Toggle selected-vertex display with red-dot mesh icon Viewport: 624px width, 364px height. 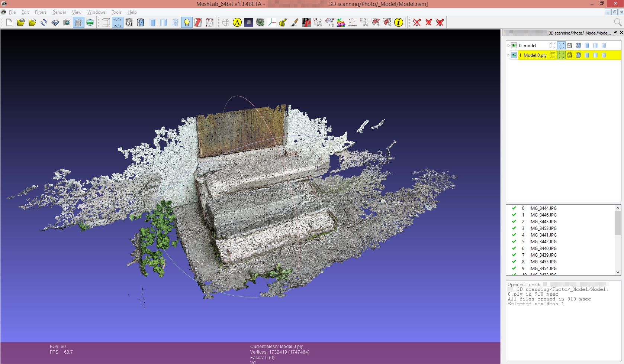coord(210,23)
